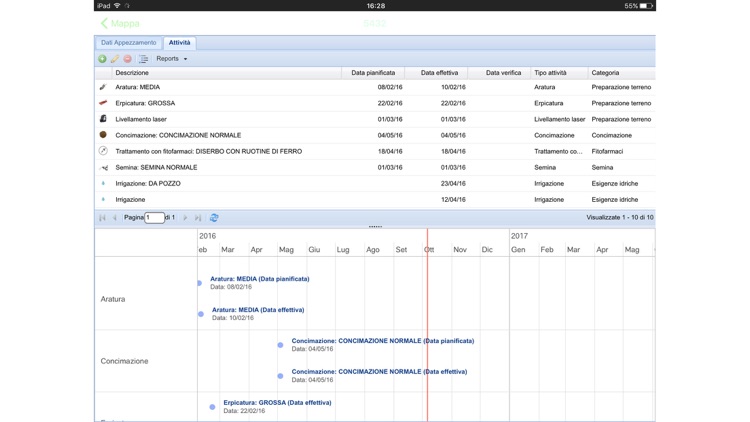The image size is (750, 422).
Task: Click the green add activity icon
Action: click(x=102, y=59)
